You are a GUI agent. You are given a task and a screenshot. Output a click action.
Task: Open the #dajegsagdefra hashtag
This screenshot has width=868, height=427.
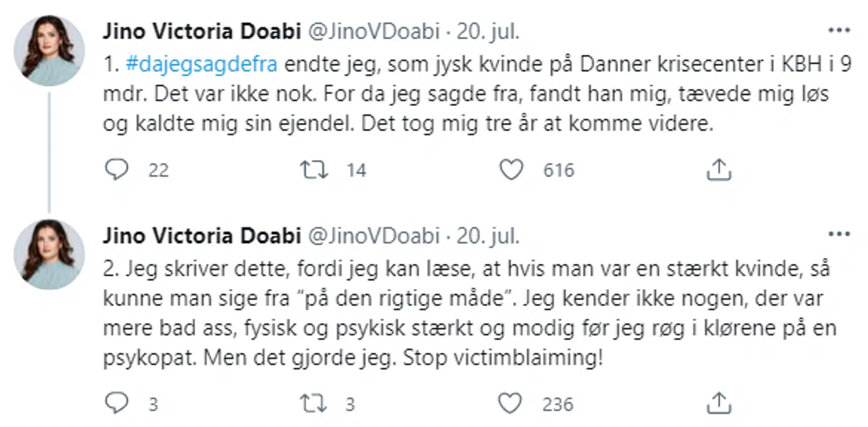(202, 64)
